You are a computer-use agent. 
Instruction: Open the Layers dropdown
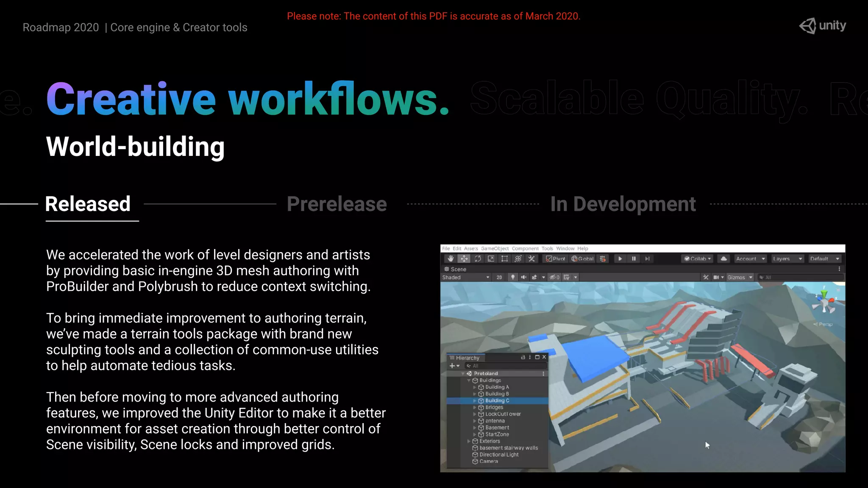(787, 259)
